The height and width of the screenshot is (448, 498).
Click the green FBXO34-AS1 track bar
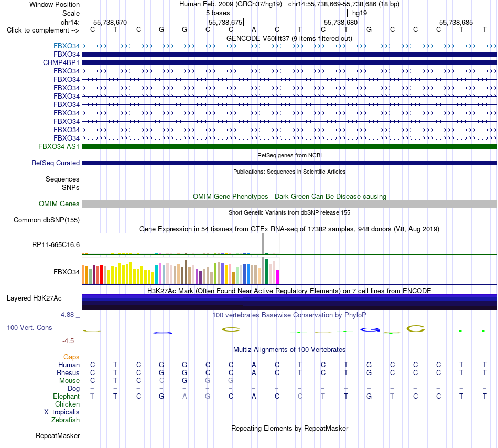click(x=289, y=146)
